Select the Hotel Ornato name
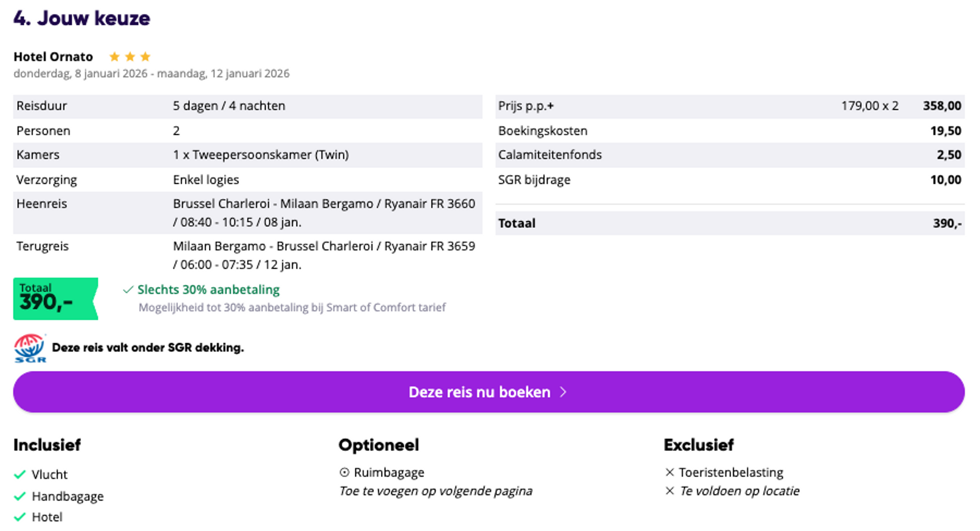 click(53, 57)
